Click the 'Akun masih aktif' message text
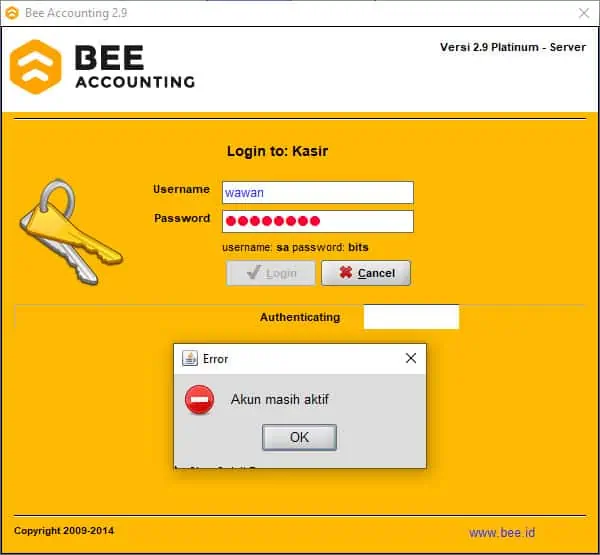 [x=279, y=400]
